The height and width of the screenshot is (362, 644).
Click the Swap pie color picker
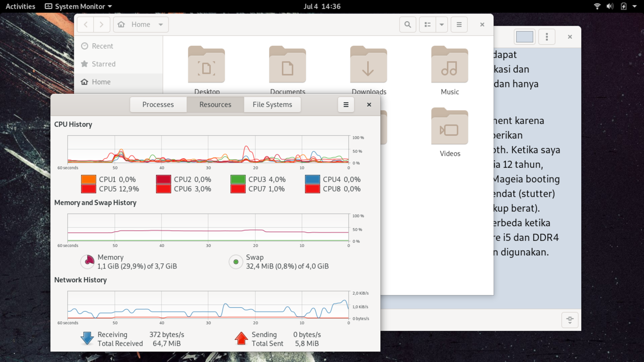[x=236, y=261]
